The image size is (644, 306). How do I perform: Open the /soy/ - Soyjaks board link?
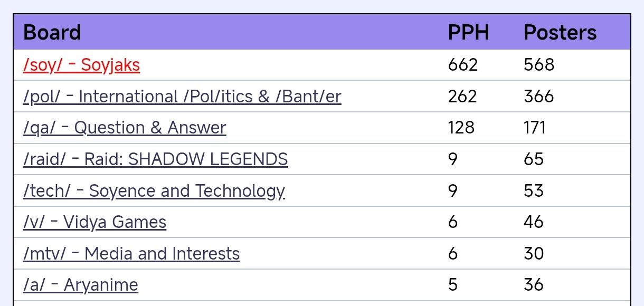[81, 65]
